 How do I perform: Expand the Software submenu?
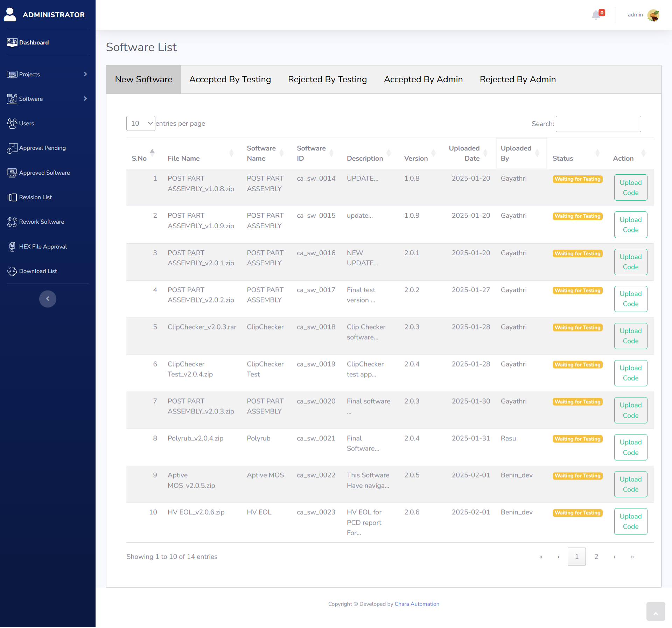(x=47, y=99)
